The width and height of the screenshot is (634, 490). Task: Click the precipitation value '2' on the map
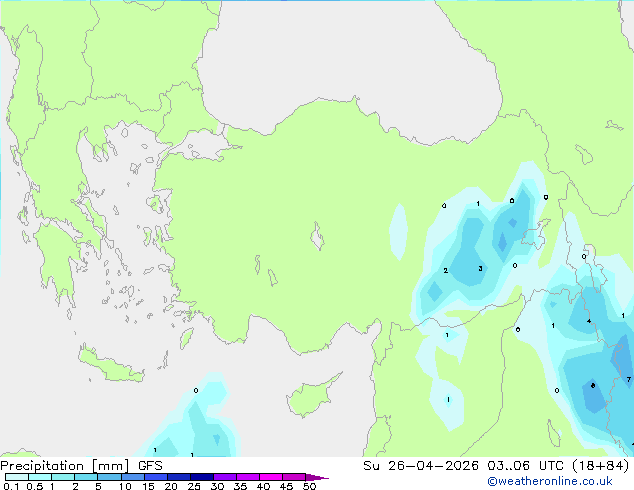point(446,270)
